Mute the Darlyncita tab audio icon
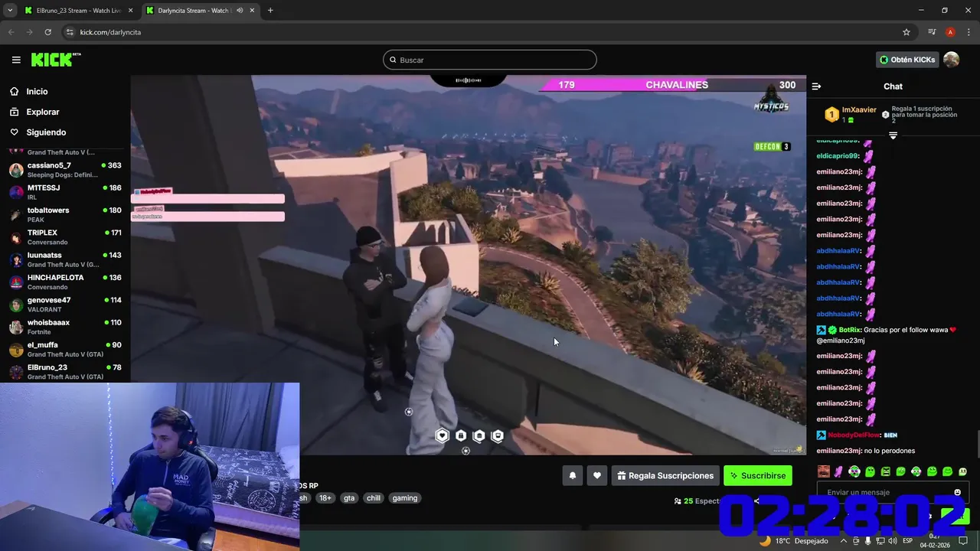 240,11
